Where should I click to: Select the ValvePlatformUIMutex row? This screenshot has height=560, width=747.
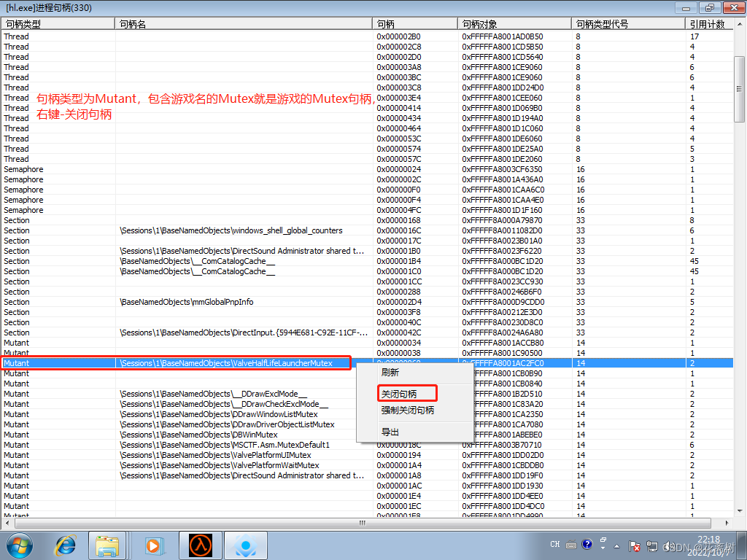click(x=367, y=455)
